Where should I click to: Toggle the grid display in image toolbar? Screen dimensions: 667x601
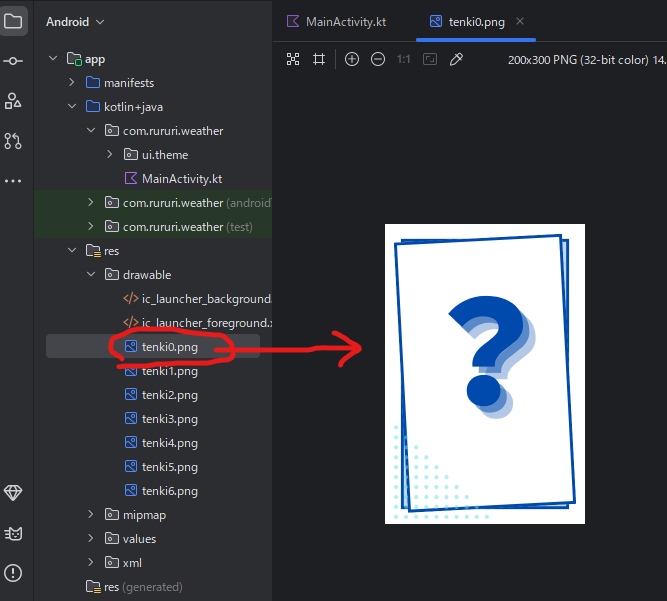tap(319, 59)
